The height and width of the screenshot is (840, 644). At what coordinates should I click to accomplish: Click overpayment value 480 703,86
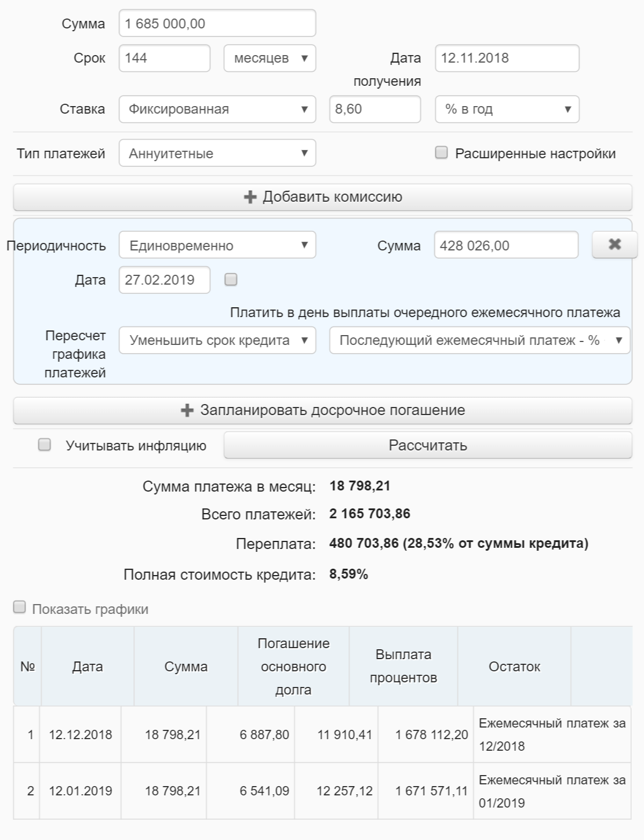pyautogui.click(x=364, y=543)
